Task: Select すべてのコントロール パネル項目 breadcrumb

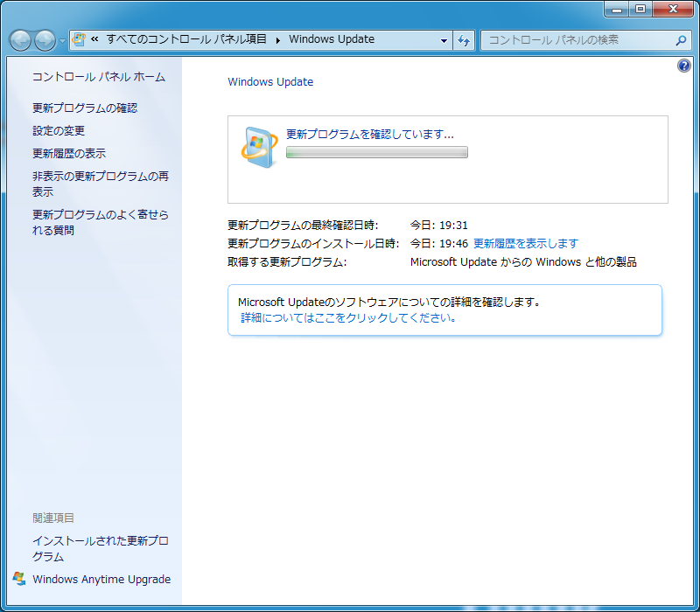Action: [186, 39]
